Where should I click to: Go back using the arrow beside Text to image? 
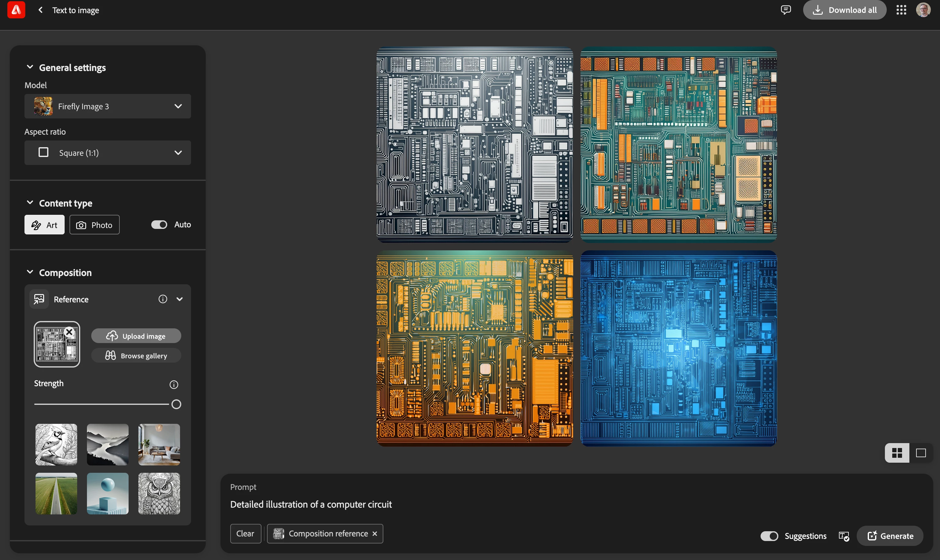[40, 10]
